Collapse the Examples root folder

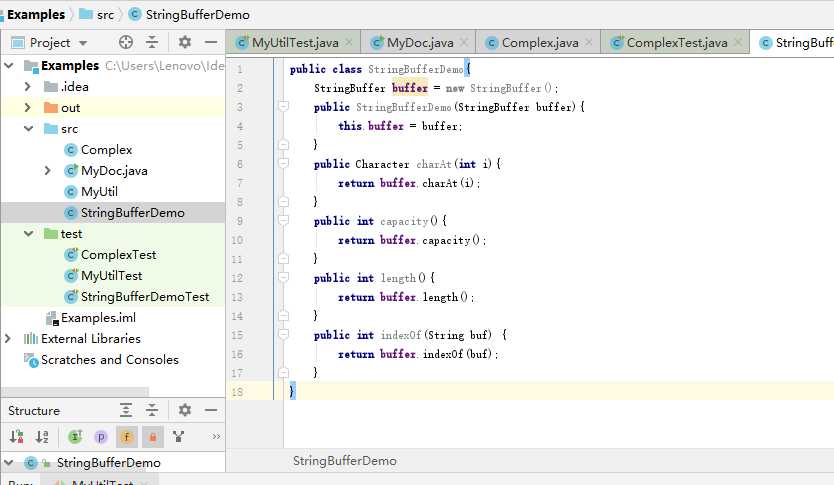(9, 65)
